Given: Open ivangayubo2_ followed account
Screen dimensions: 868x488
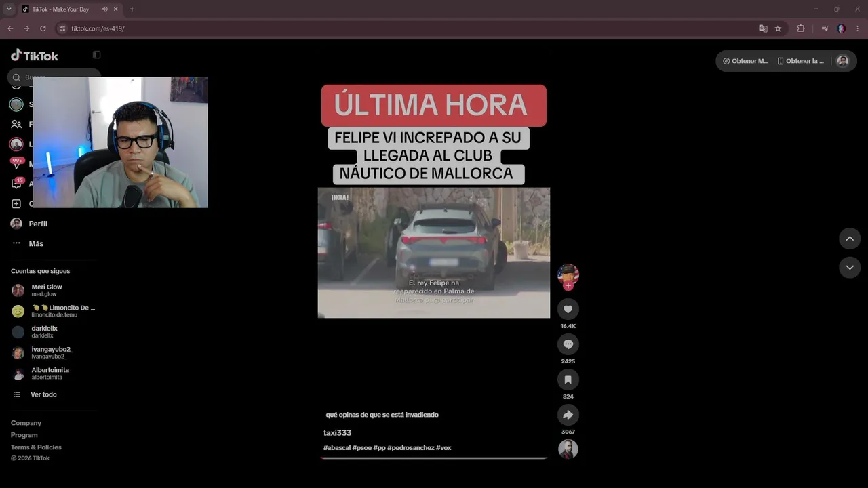Looking at the screenshot, I should click(42, 352).
